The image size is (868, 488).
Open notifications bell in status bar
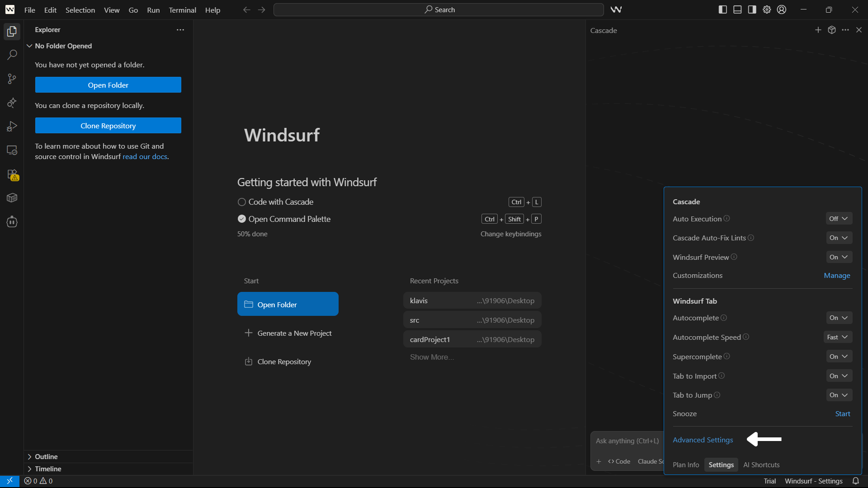856,481
